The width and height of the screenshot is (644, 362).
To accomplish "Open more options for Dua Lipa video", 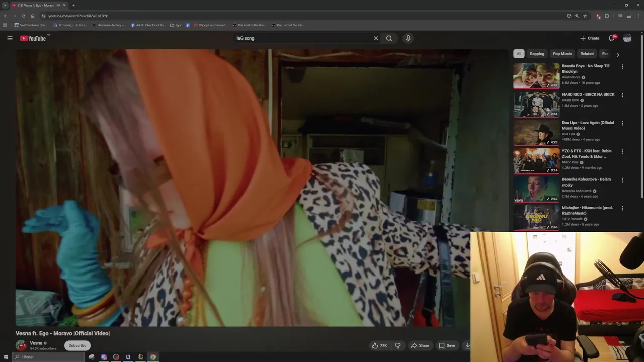I will [622, 123].
